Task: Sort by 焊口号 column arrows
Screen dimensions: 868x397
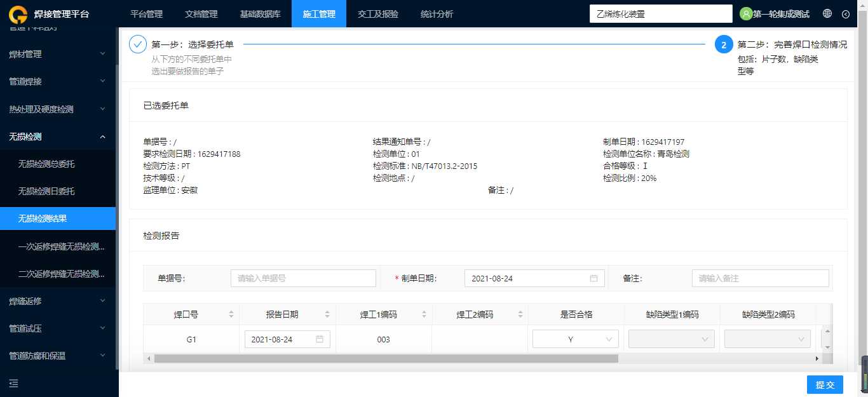Action: (231, 314)
